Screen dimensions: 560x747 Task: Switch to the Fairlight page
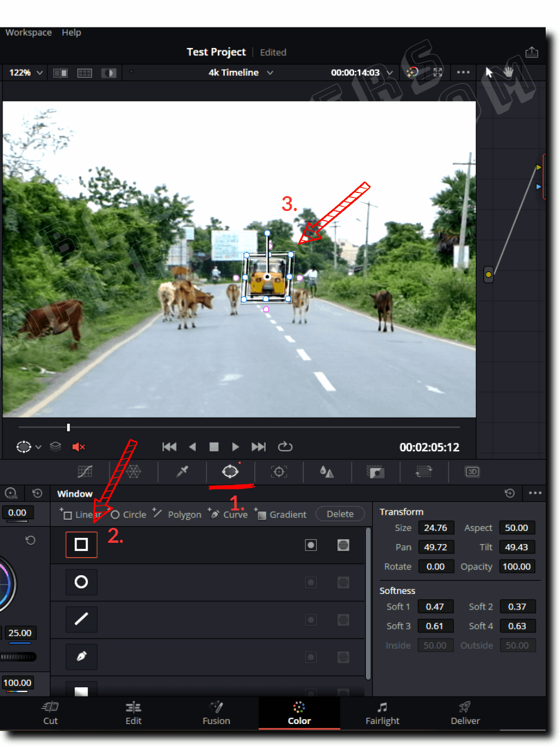click(x=382, y=713)
